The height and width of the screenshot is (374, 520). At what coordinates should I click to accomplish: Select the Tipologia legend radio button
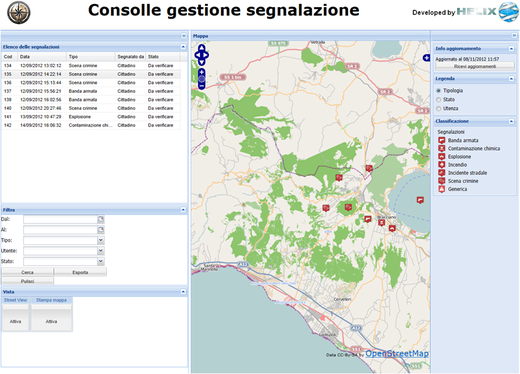coord(439,91)
